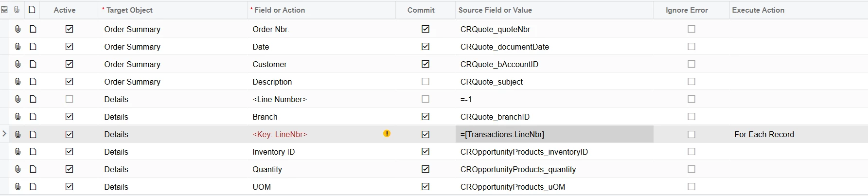Click the CRQuote_subject source value cell

point(554,82)
